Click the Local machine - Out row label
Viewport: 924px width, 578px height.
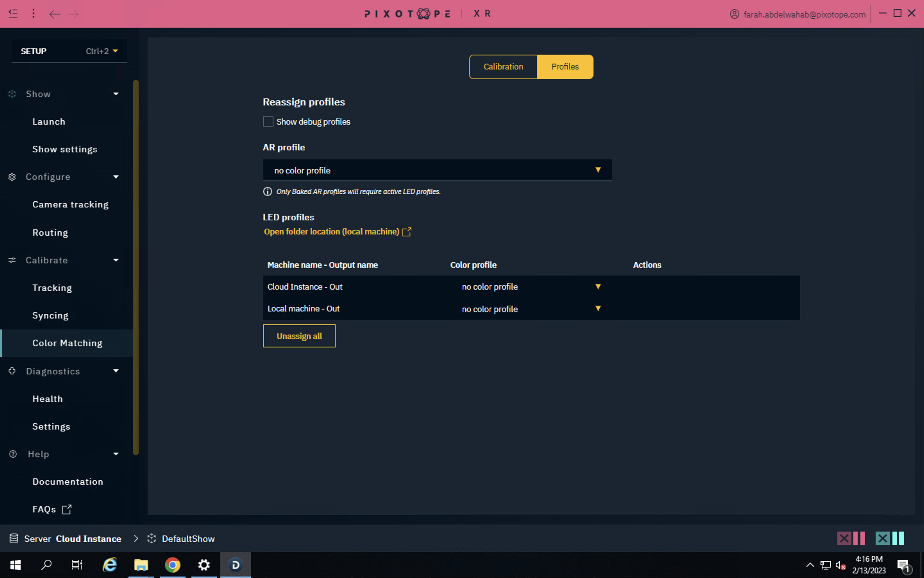coord(304,309)
